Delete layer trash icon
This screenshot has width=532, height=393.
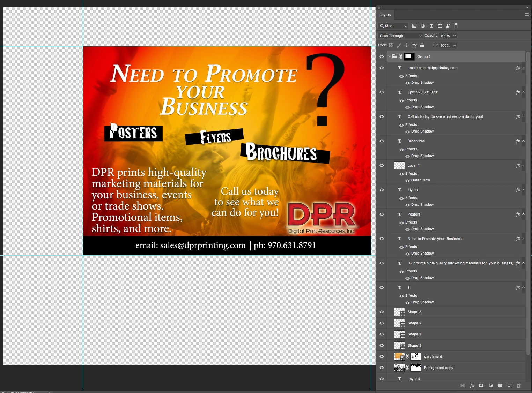click(519, 385)
